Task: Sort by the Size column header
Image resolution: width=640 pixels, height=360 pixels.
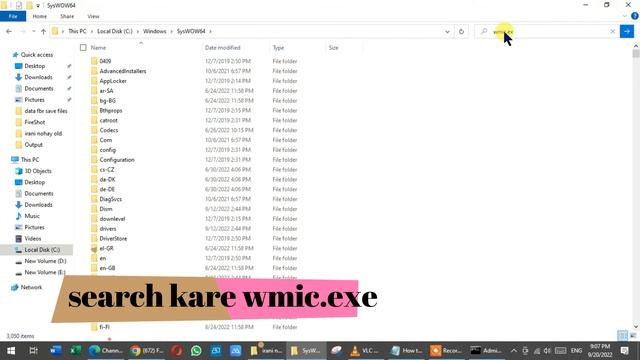Action: click(333, 48)
